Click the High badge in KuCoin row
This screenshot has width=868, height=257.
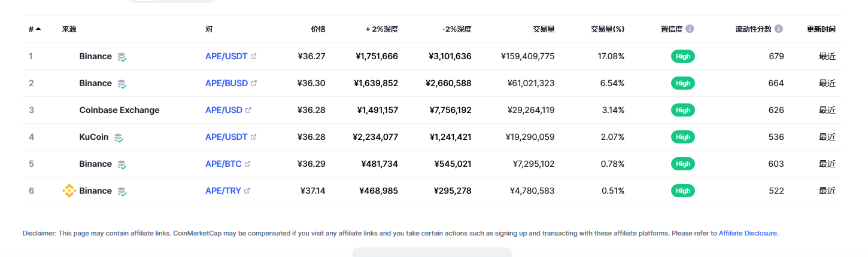[683, 137]
